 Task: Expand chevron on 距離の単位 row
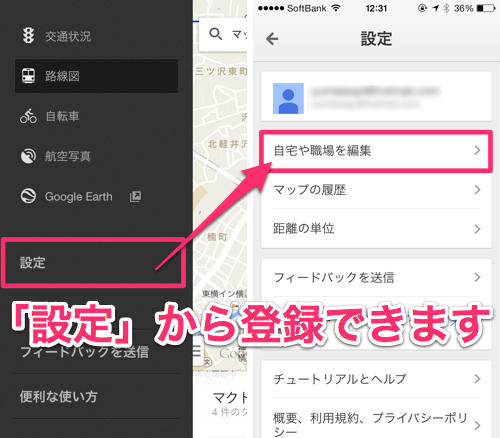477,229
